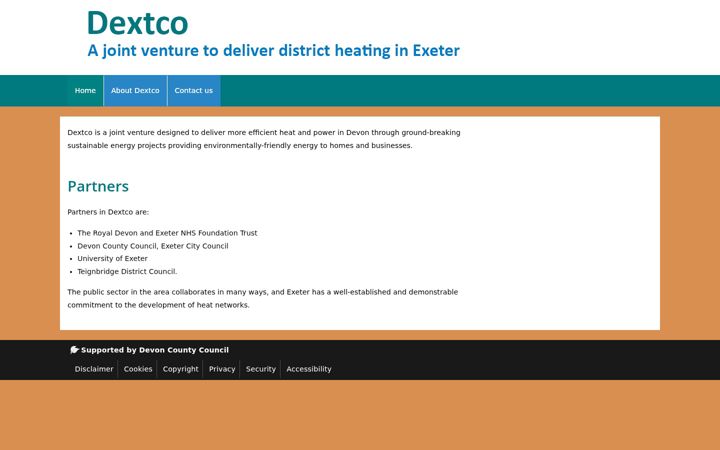Follow the Supported by Devon County Council link
Image resolution: width=720 pixels, height=450 pixels.
pos(155,350)
